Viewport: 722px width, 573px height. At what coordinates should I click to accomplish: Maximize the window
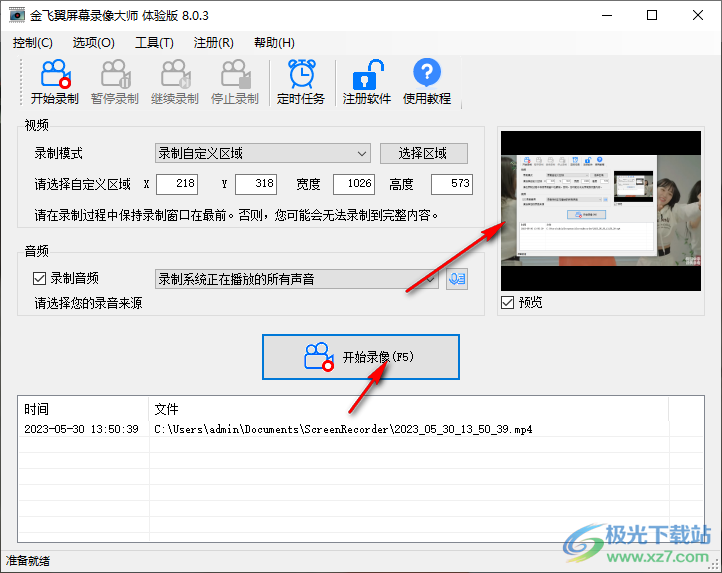pyautogui.click(x=652, y=15)
